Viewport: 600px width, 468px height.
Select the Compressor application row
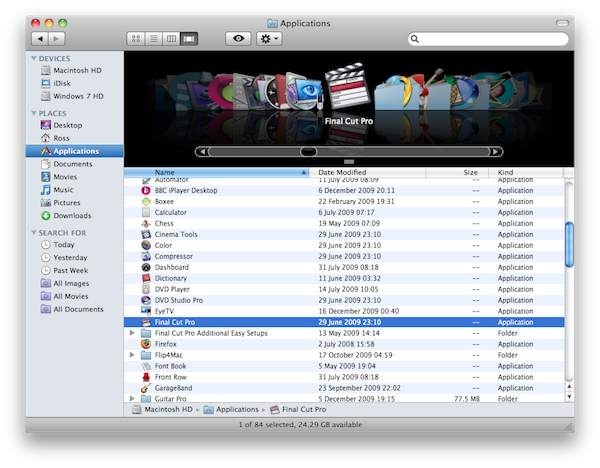pos(344,256)
